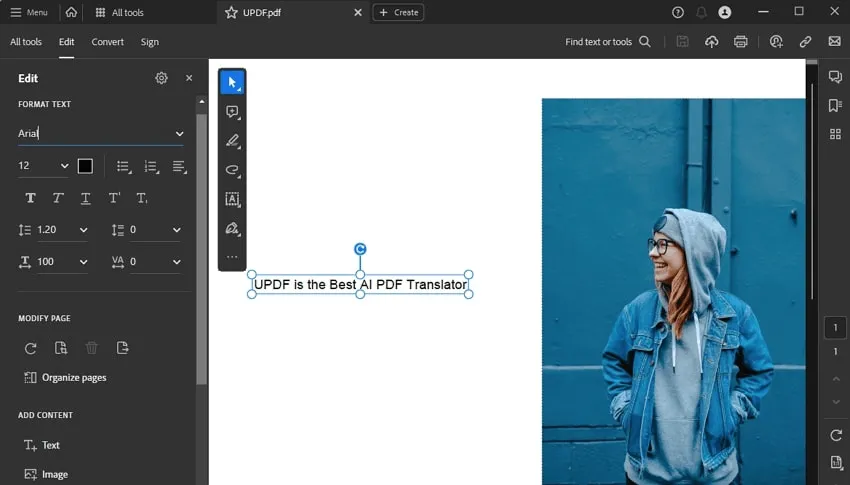Open the Menu button

(29, 12)
